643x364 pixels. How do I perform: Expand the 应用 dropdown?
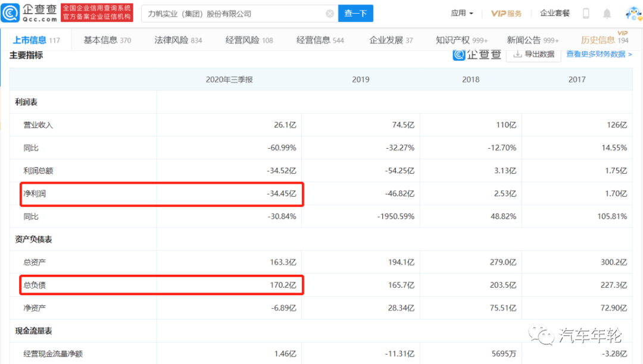tap(462, 14)
